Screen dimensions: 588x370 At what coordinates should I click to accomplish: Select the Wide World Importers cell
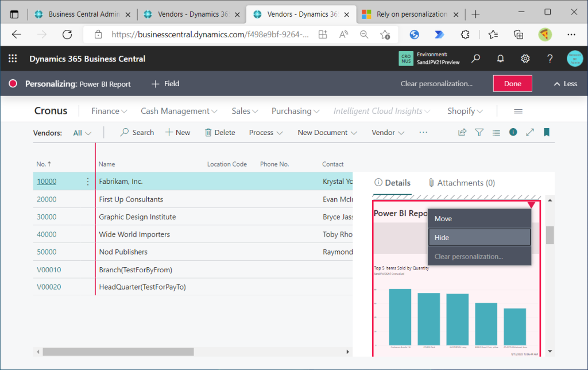(x=134, y=234)
